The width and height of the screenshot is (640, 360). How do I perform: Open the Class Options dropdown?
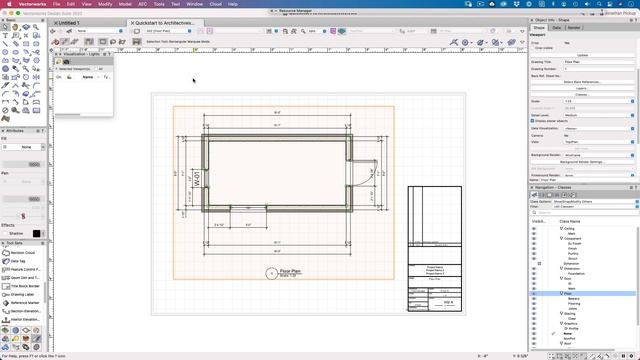pyautogui.click(x=596, y=202)
